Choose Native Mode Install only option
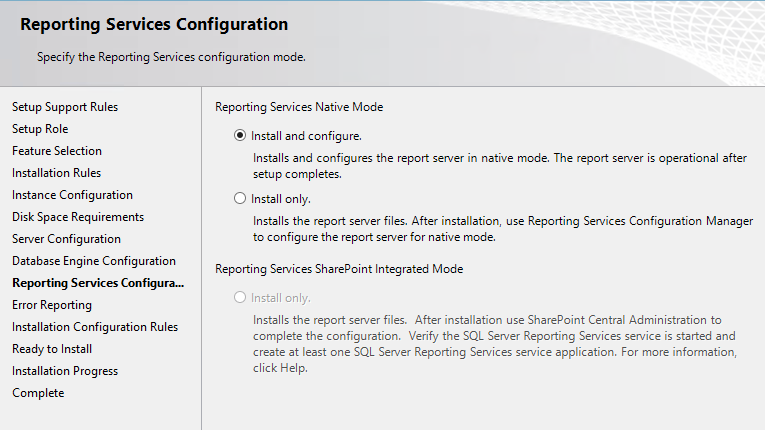The height and width of the screenshot is (430, 765). (240, 198)
